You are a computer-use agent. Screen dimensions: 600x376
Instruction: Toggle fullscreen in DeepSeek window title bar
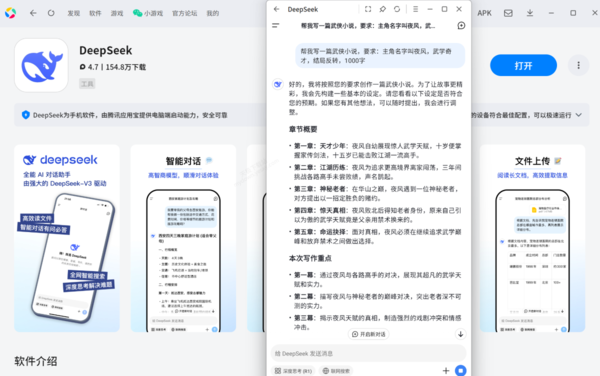[368, 9]
